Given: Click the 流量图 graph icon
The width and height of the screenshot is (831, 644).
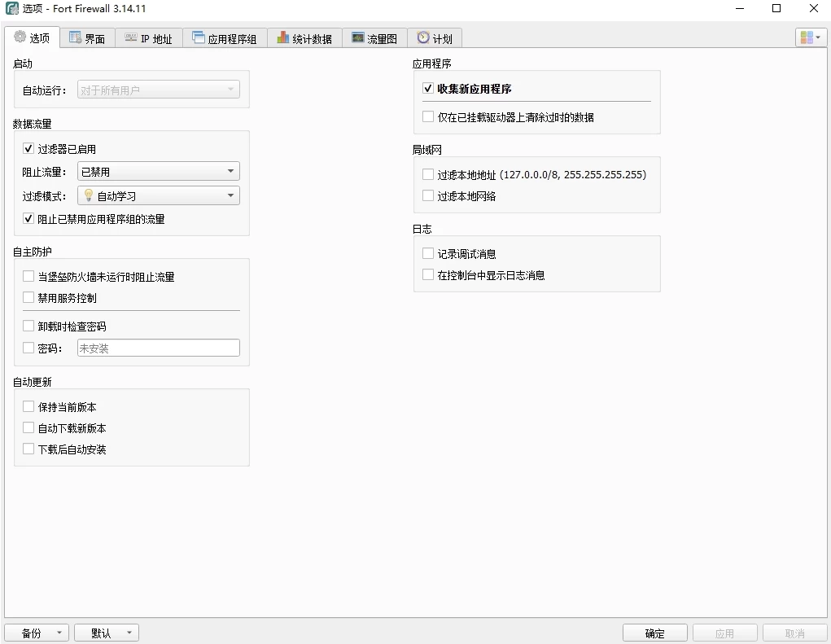Looking at the screenshot, I should pos(357,37).
